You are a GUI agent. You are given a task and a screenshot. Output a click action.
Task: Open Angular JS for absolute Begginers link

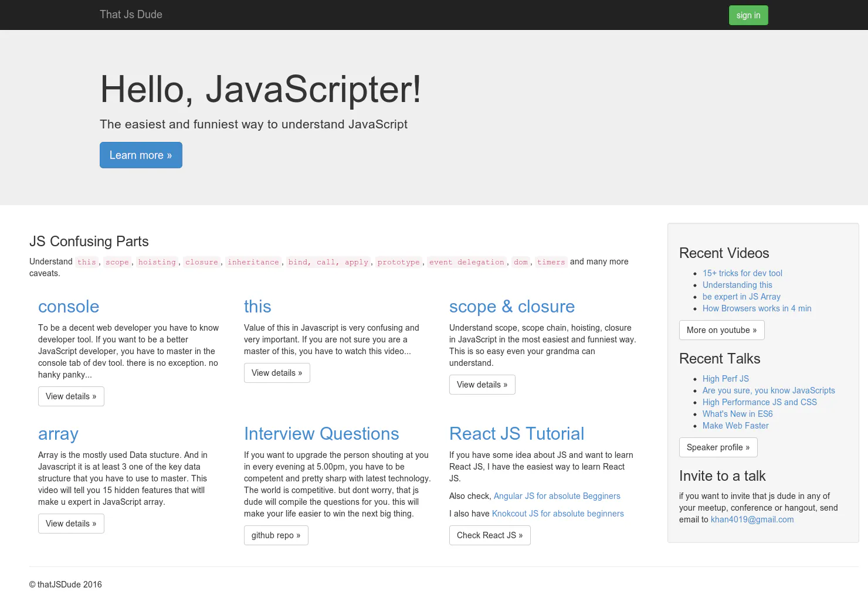point(557,496)
